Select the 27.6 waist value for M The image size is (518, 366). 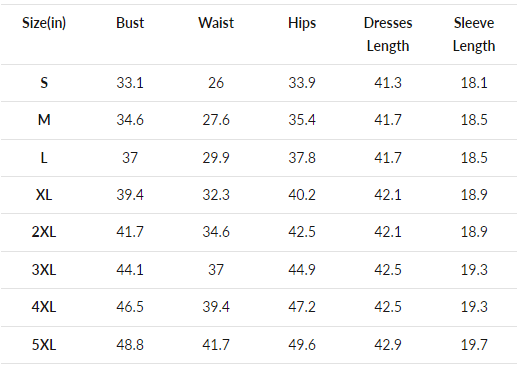pyautogui.click(x=216, y=120)
